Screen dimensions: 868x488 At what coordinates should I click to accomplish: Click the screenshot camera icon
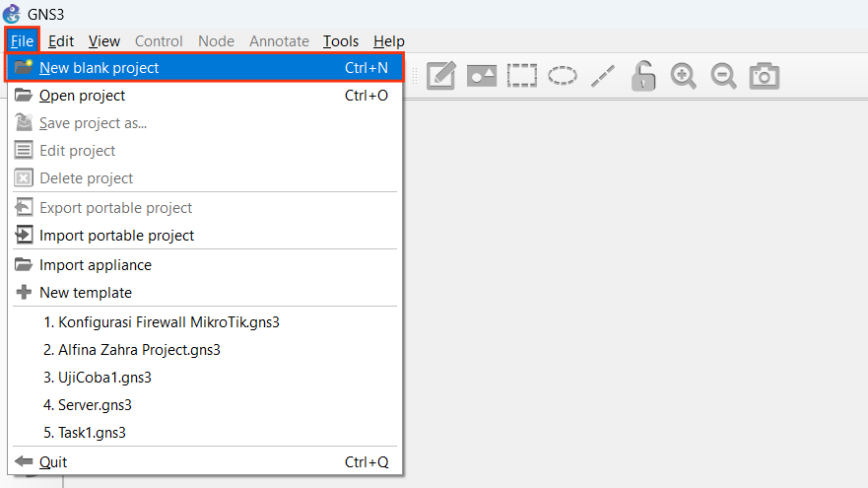pyautogui.click(x=765, y=76)
